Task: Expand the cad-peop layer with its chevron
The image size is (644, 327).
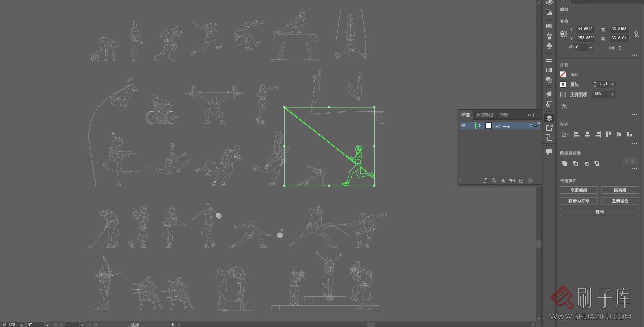Action: pos(480,126)
